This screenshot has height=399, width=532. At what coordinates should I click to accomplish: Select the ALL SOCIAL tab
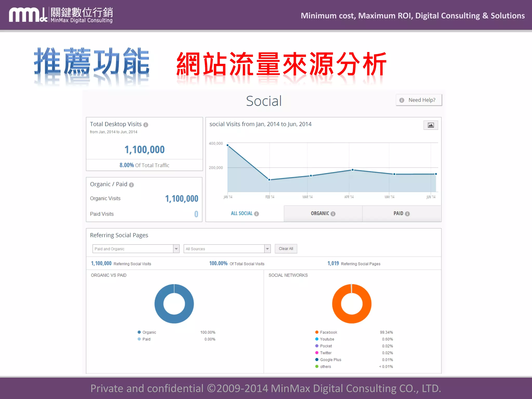point(244,214)
